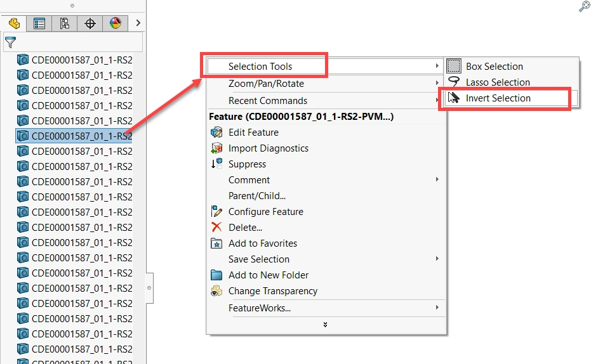
Task: Expand the Save Selection submenu arrow
Action: click(x=437, y=258)
